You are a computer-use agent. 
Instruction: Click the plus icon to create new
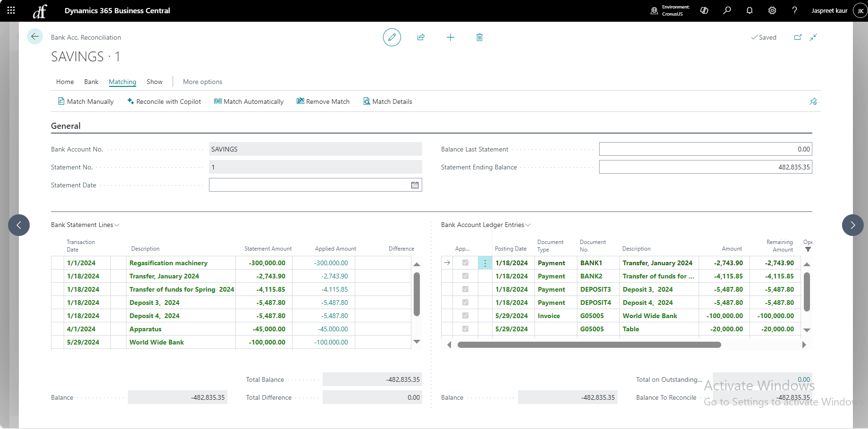pos(451,37)
